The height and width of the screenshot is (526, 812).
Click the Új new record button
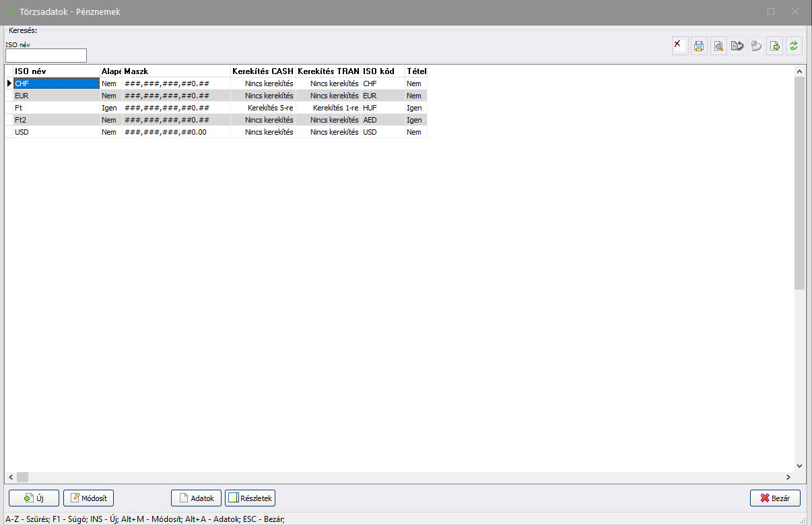click(x=34, y=498)
